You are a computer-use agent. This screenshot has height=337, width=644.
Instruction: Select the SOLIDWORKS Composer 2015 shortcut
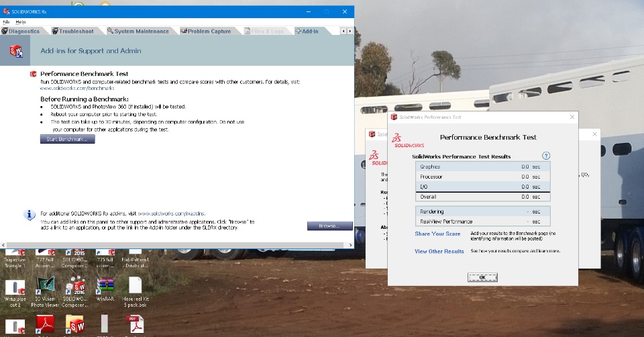point(74,258)
